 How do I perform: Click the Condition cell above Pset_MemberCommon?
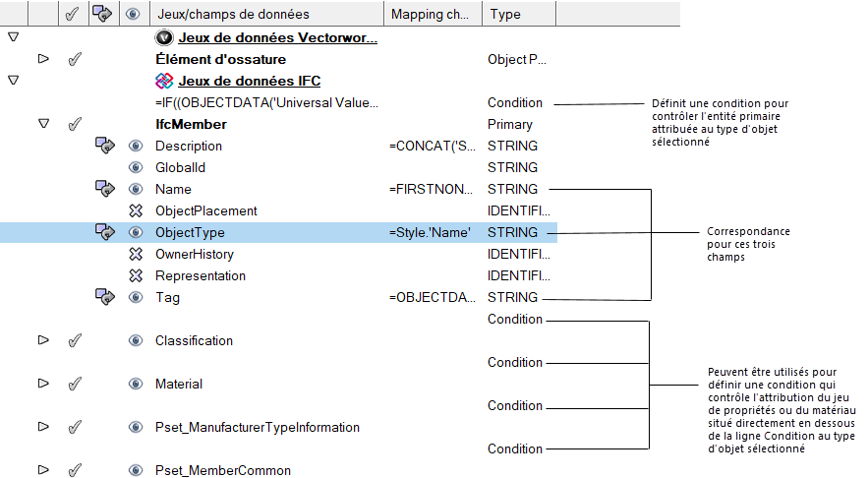coord(515,448)
